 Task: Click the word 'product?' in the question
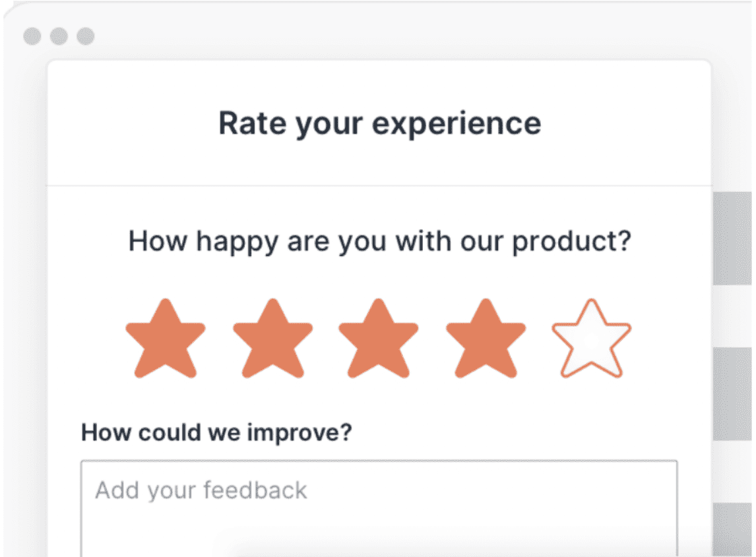[x=572, y=242]
